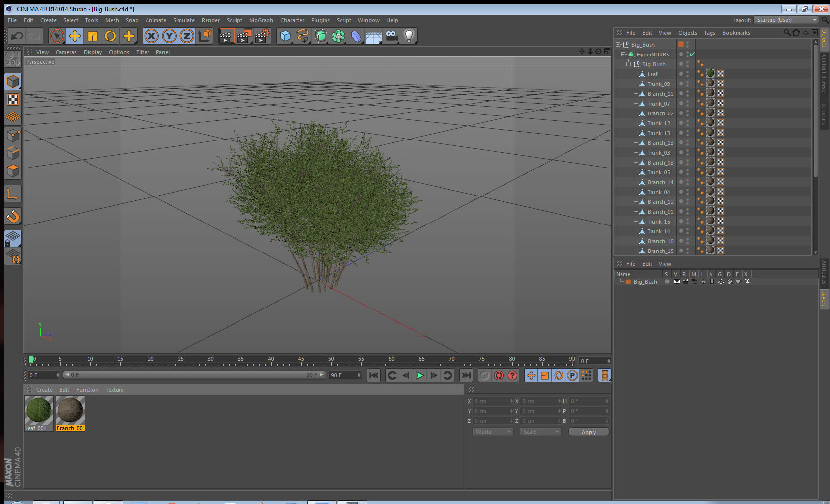Enable Polygons mode

tap(13, 170)
